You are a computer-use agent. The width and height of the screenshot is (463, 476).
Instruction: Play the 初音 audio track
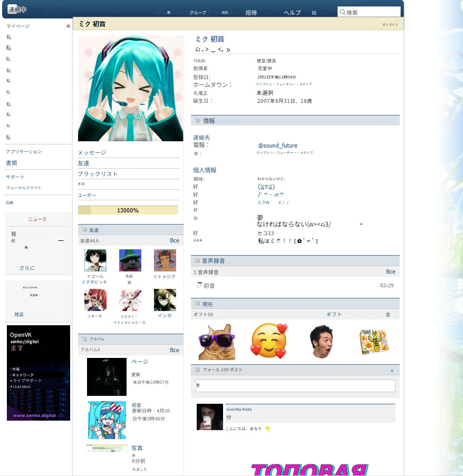point(199,285)
